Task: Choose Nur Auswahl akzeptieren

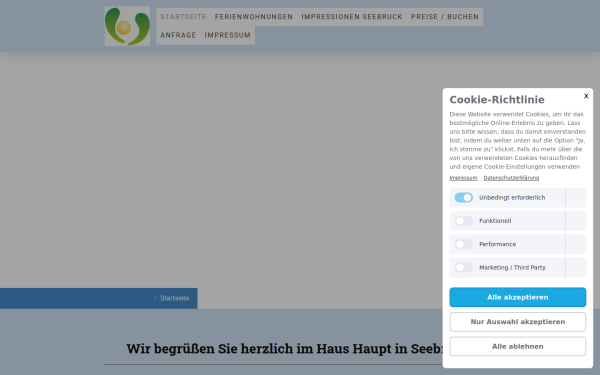Action: coord(517,322)
